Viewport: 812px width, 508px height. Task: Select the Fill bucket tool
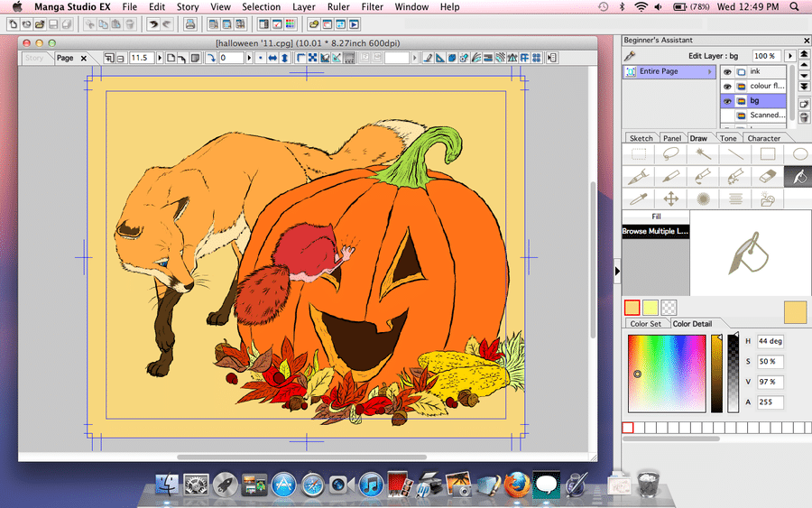click(798, 177)
